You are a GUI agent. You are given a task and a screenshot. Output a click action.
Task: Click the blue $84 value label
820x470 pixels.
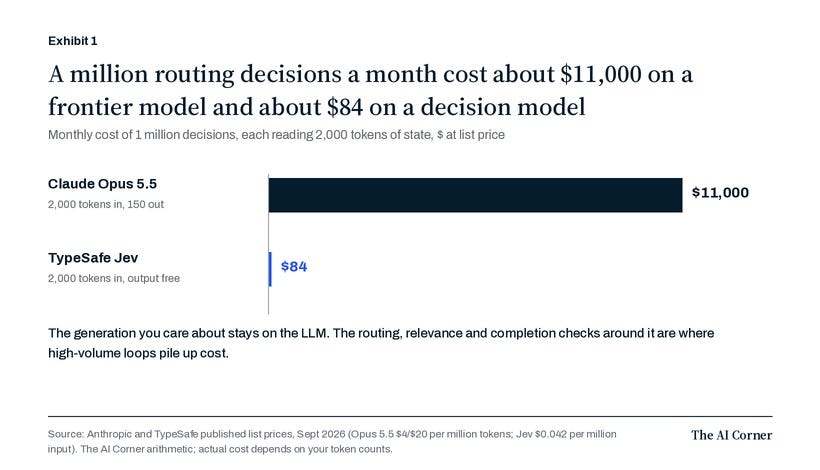pos(294,267)
